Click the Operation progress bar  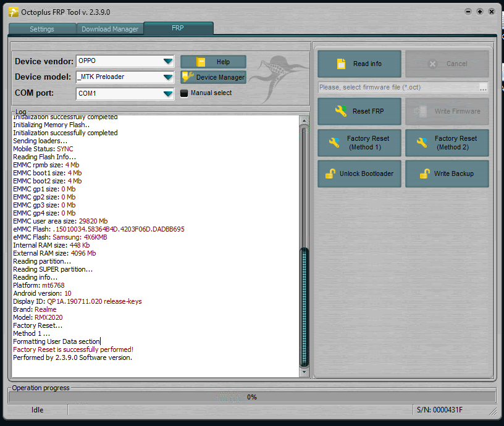pos(252,397)
